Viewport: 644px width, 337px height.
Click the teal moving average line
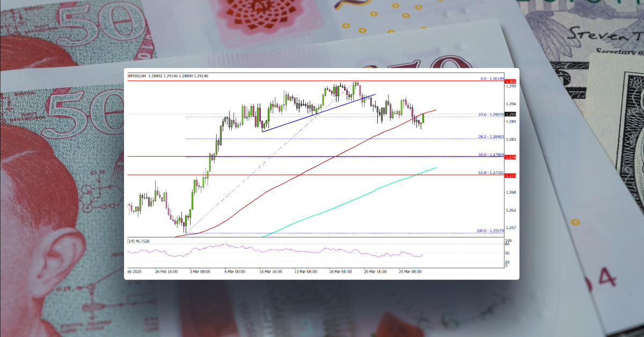pyautogui.click(x=349, y=205)
